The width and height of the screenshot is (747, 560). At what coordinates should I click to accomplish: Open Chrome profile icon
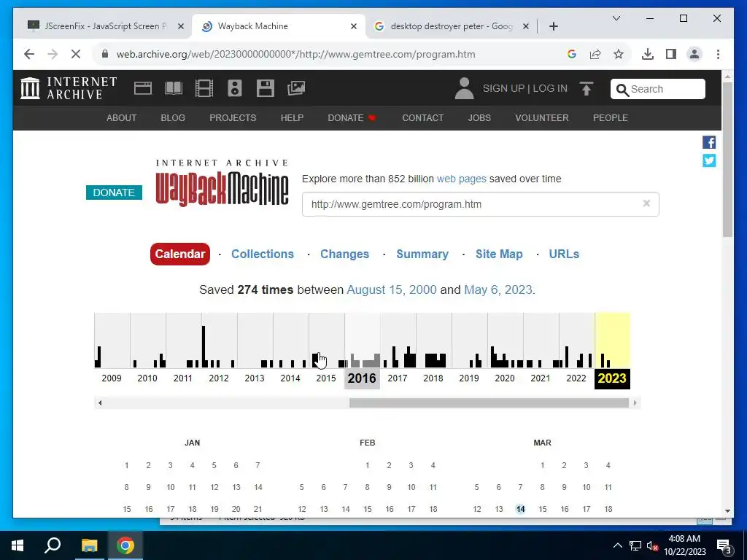(x=694, y=54)
